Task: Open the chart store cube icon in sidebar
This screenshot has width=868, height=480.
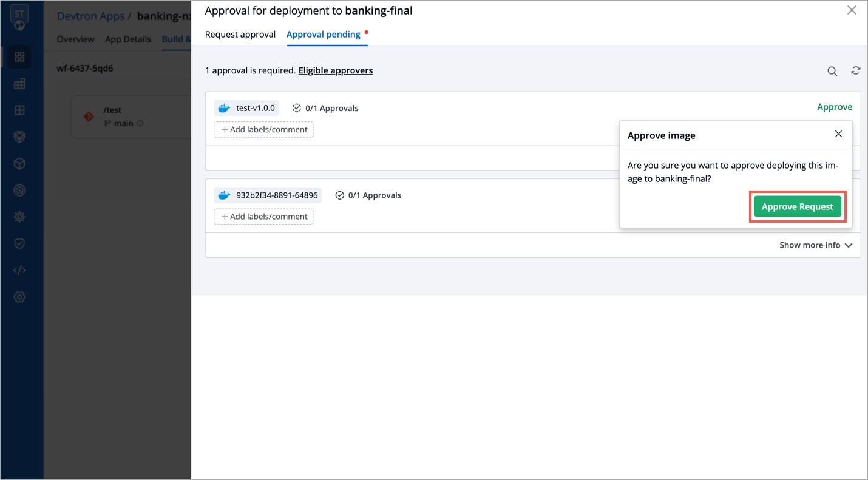Action: coord(19,164)
